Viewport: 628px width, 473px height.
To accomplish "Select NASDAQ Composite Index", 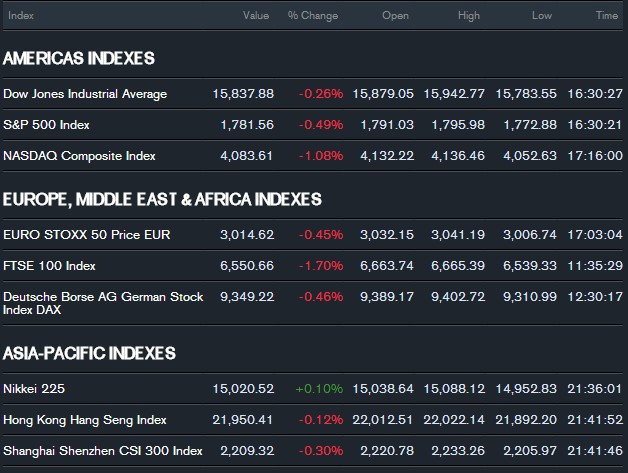I will click(79, 156).
